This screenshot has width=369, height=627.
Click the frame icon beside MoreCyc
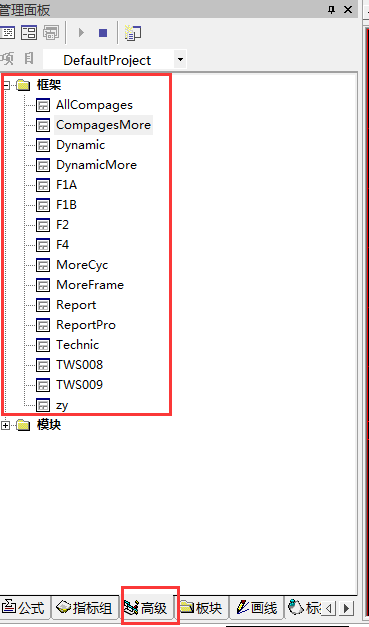coord(43,265)
